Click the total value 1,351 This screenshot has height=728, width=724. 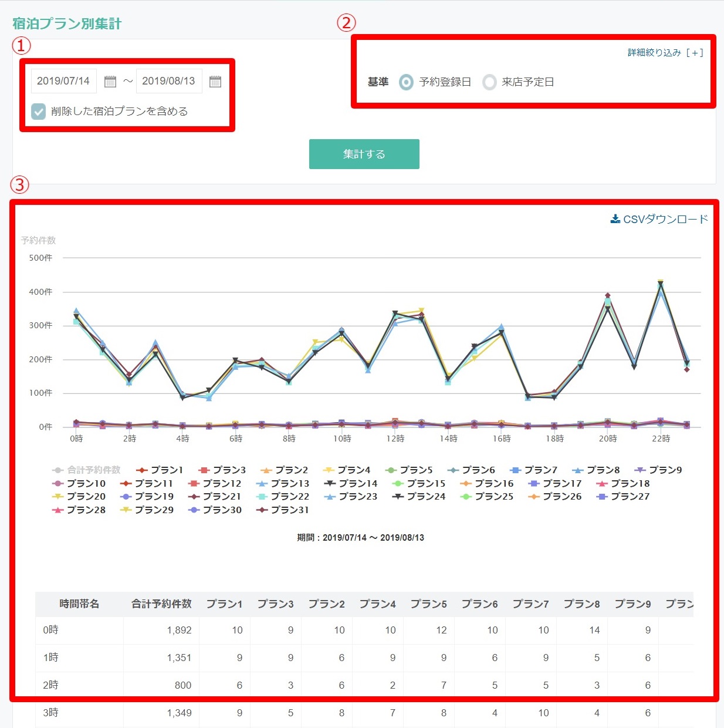[179, 658]
